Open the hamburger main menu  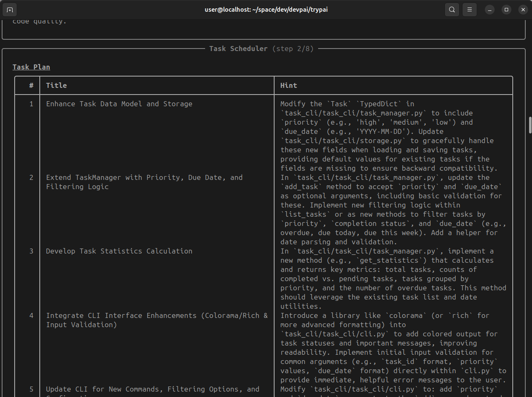[470, 10]
